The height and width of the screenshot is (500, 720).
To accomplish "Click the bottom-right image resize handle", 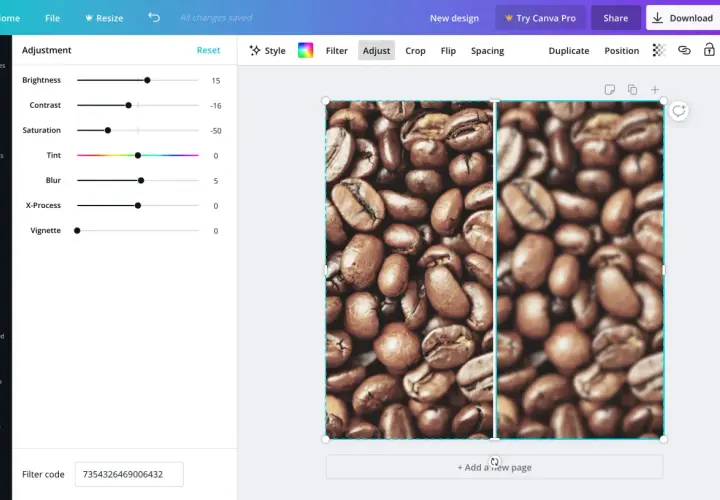I will 664,439.
